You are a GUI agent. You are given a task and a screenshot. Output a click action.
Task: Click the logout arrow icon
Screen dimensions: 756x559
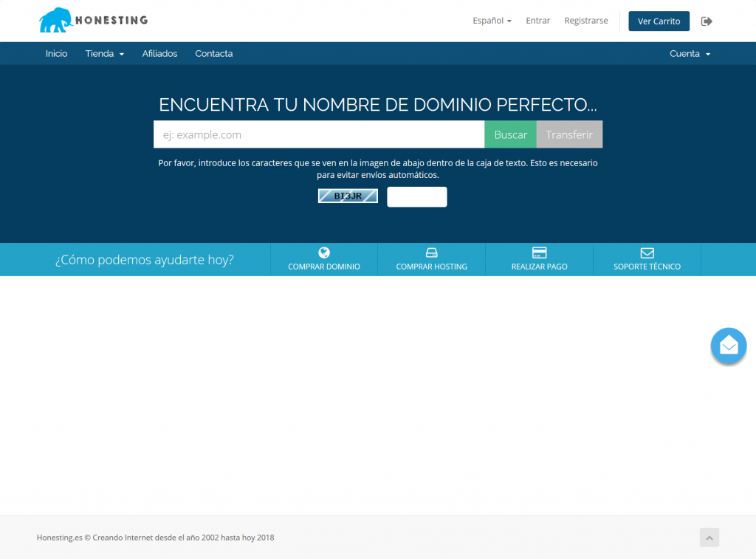point(707,21)
